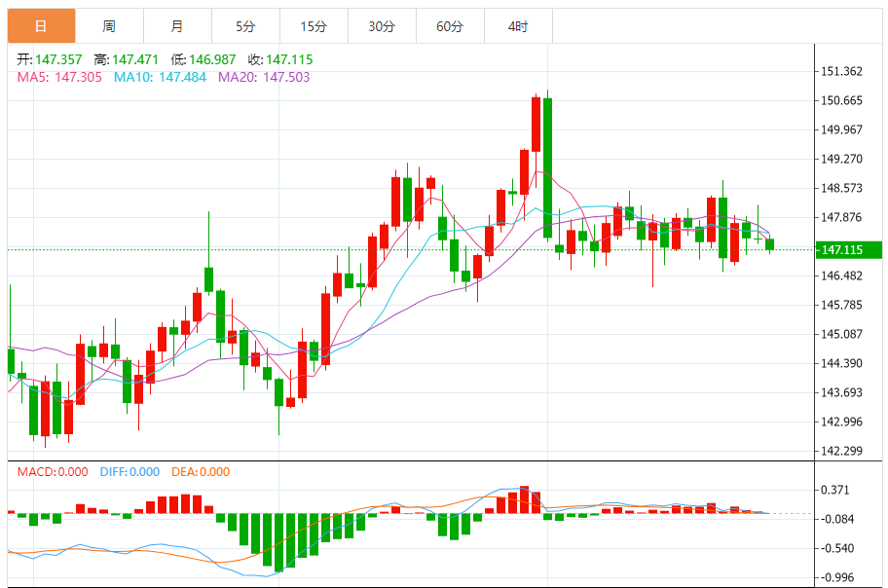Click the 0.371 MACD axis label
This screenshot has height=588, width=888.
tap(834, 490)
